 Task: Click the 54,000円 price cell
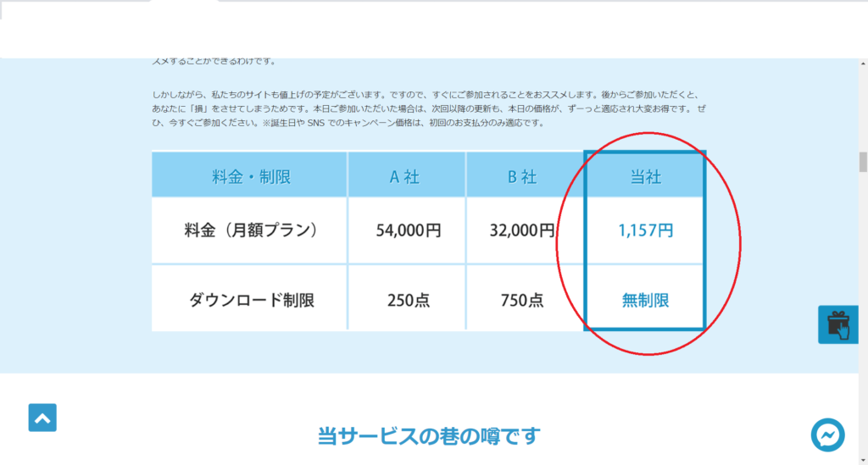407,230
